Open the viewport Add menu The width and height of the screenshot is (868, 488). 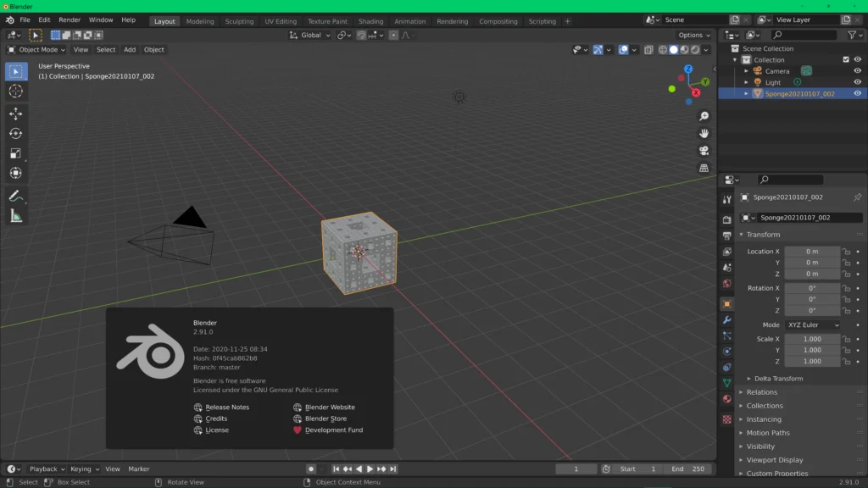pos(130,50)
